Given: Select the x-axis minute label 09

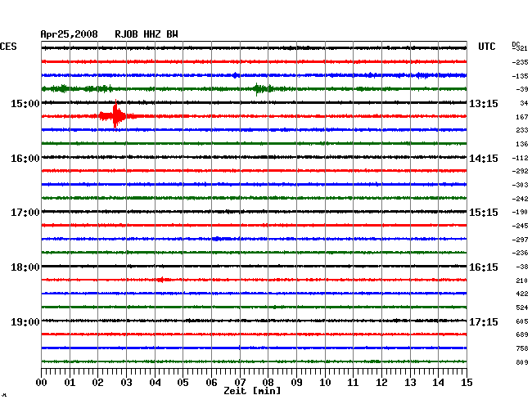Looking at the screenshot, I should coord(296,383).
